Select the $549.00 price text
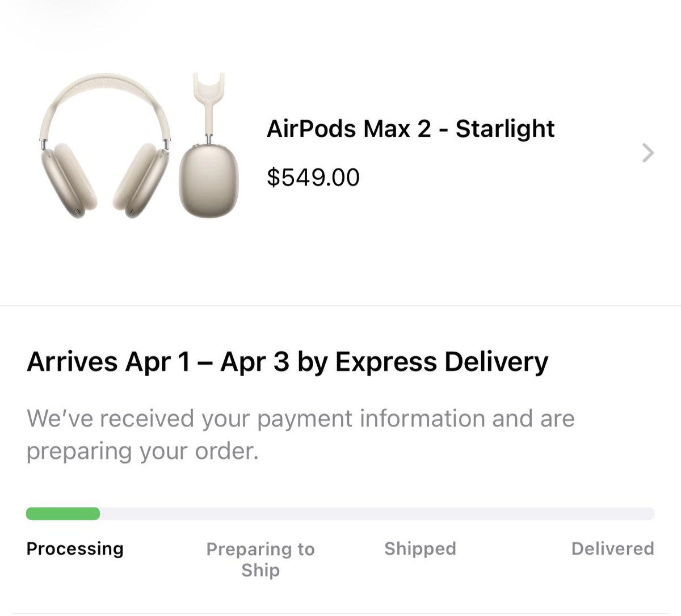Viewport: 681px width, 616px height. pyautogui.click(x=313, y=178)
